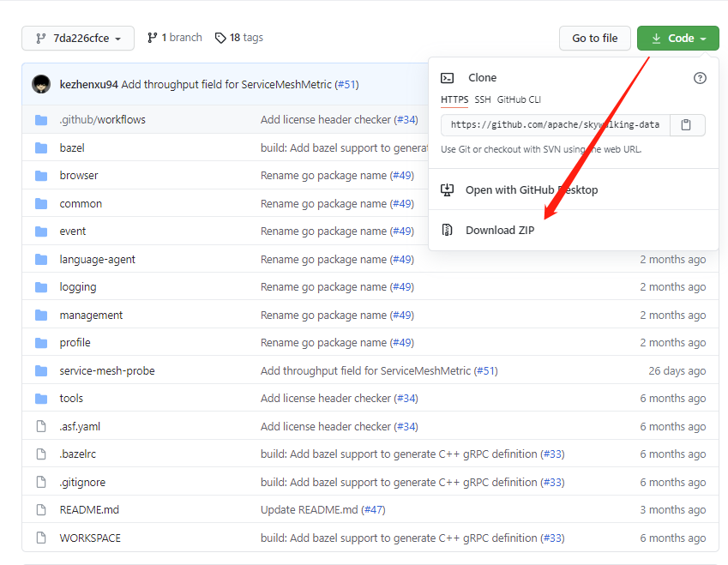This screenshot has width=728, height=565.
Task: Open the WORKSPACE file
Action: click(x=90, y=538)
